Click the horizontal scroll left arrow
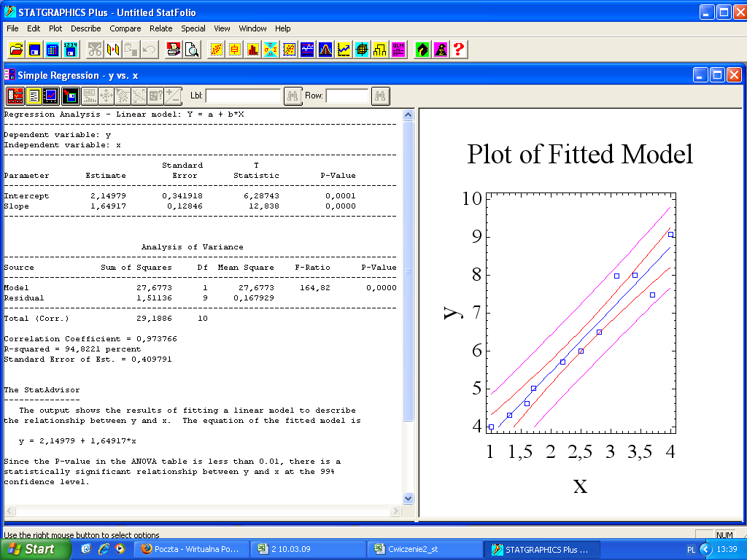This screenshot has height=560, width=747. [9, 511]
